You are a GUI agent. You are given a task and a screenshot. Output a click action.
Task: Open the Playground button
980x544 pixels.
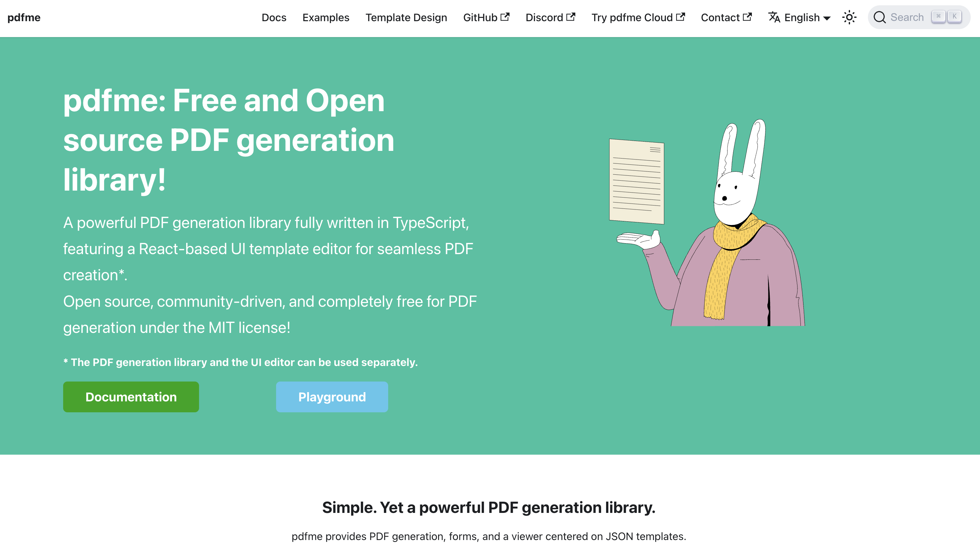(332, 397)
